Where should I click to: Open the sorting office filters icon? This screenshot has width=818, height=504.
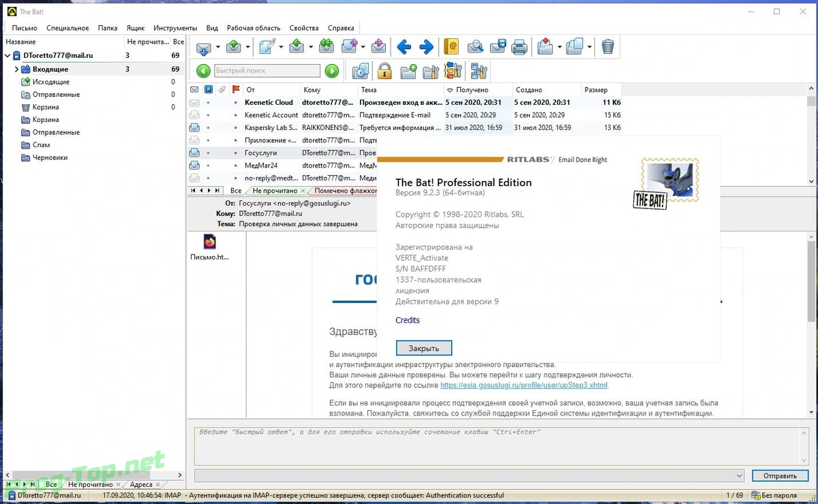453,71
